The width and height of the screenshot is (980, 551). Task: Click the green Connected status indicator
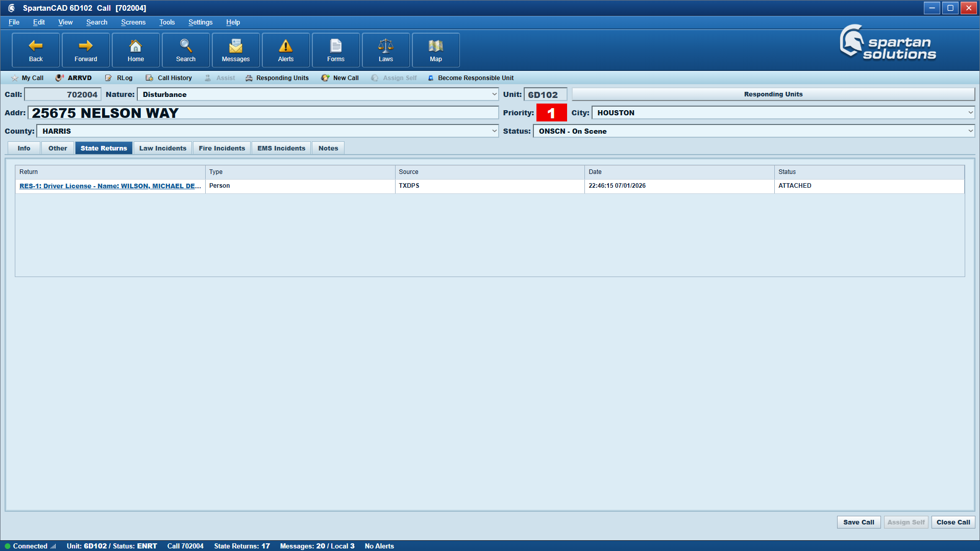point(8,546)
